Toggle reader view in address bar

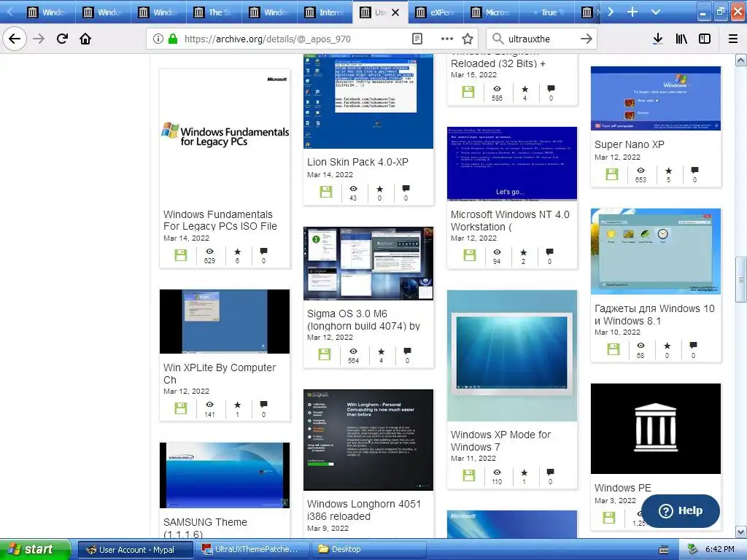tap(417, 39)
